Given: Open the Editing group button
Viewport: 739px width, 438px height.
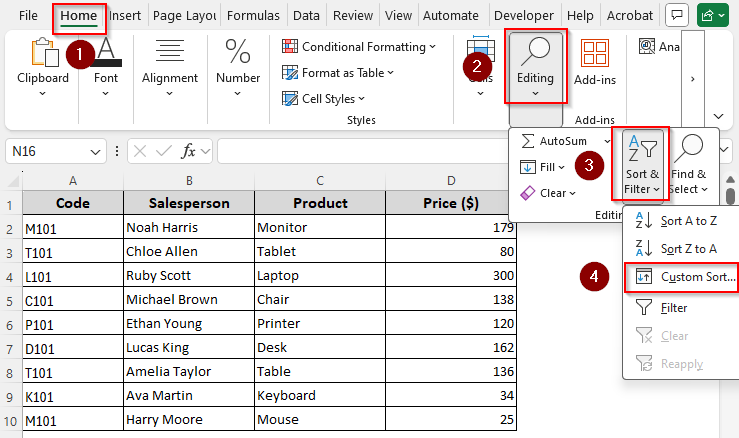Looking at the screenshot, I should (x=536, y=65).
